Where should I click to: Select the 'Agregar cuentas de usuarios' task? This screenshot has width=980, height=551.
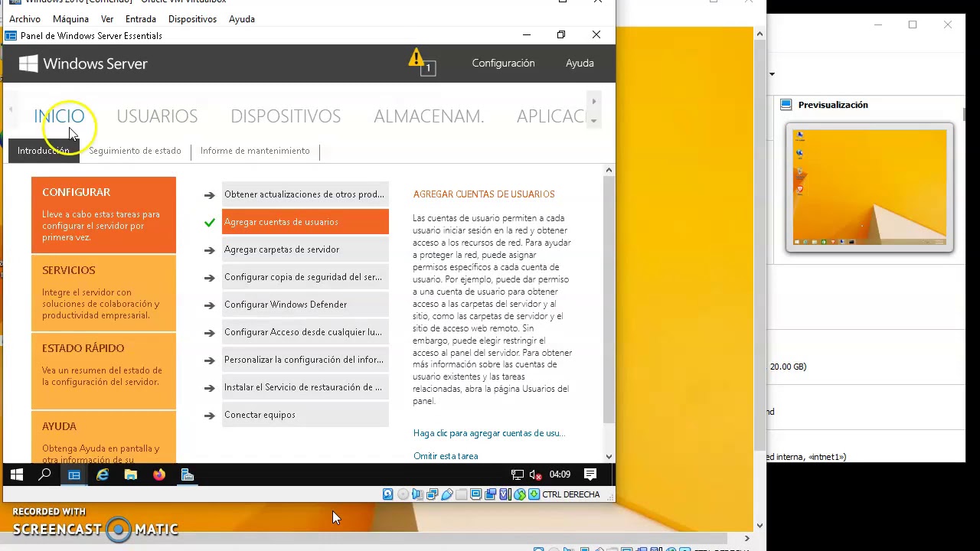305,222
